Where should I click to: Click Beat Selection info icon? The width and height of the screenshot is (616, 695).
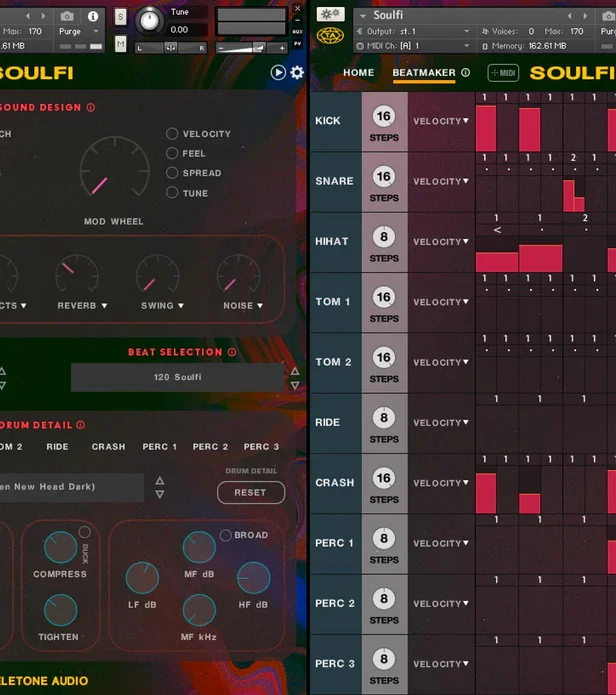click(x=232, y=352)
